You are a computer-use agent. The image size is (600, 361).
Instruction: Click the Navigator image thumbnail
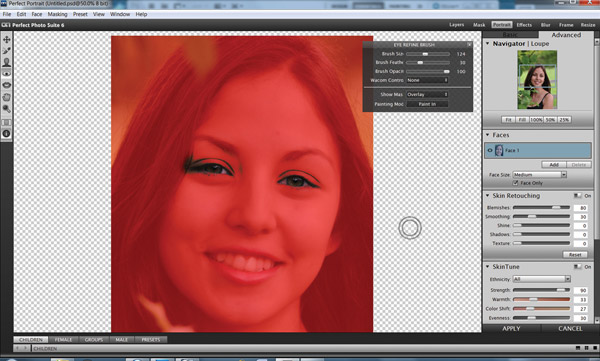click(x=537, y=80)
